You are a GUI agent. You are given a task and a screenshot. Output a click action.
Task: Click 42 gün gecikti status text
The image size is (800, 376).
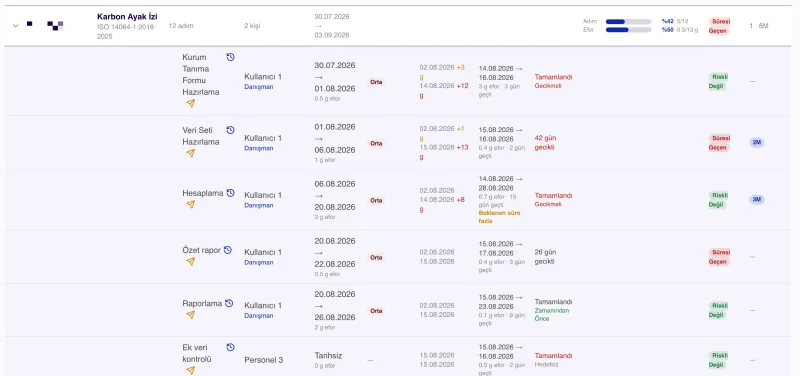pos(545,143)
